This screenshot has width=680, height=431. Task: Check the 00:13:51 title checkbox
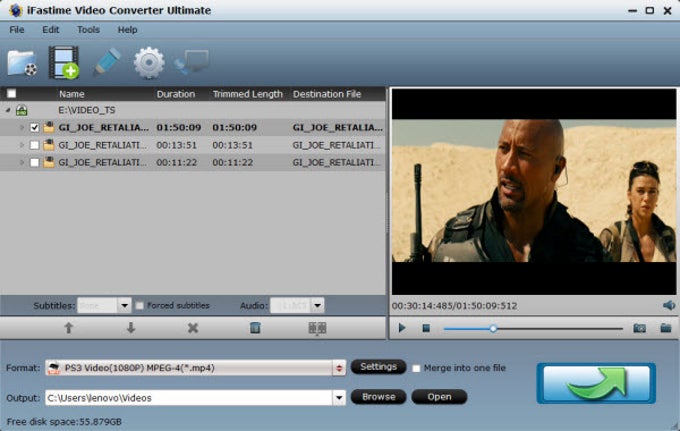coord(35,145)
